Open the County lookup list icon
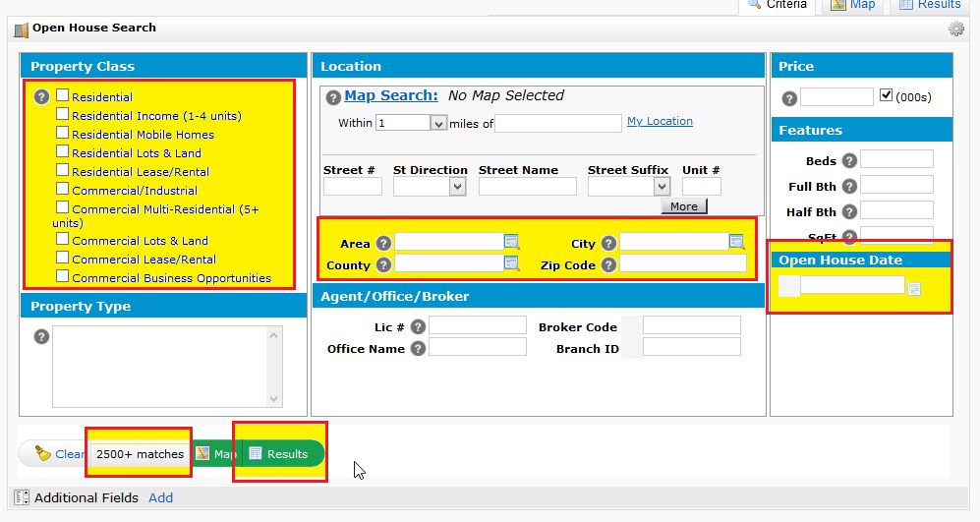Viewport: 980px width, 522px height. pos(512,263)
